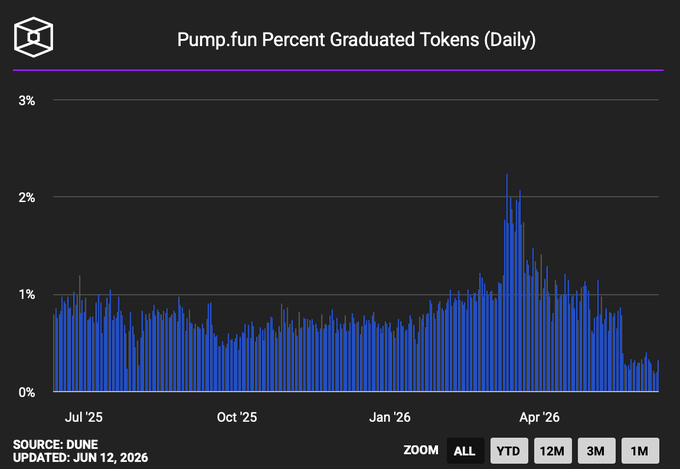Image resolution: width=680 pixels, height=469 pixels.
Task: Click the 3% y-axis label
Action: [26, 101]
